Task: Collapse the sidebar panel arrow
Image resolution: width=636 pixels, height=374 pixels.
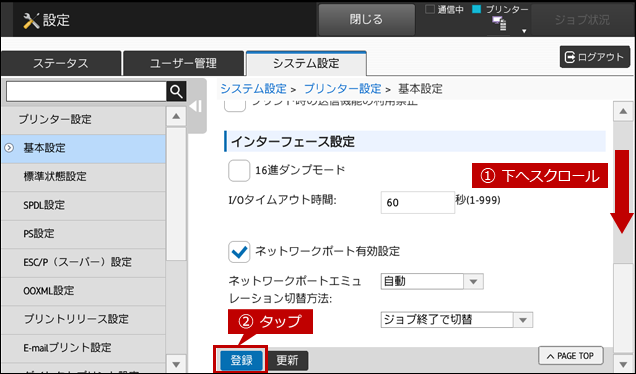Action: tap(196, 106)
